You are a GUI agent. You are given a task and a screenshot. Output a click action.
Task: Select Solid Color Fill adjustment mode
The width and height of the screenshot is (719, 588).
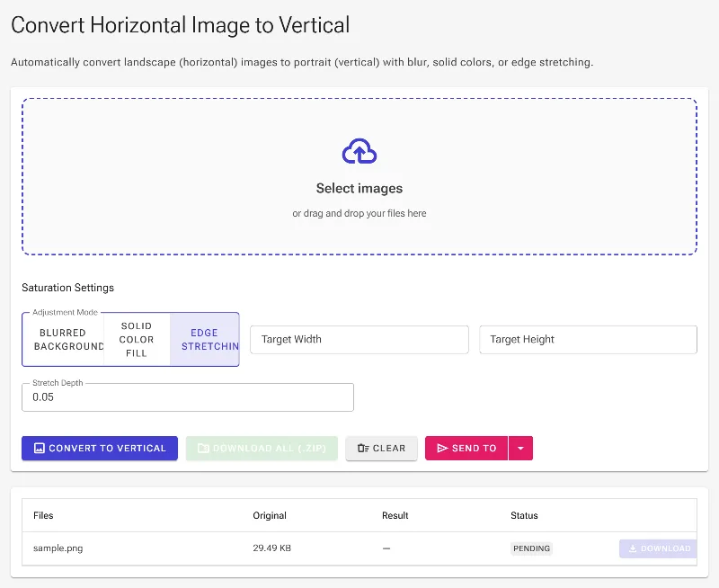pos(137,340)
